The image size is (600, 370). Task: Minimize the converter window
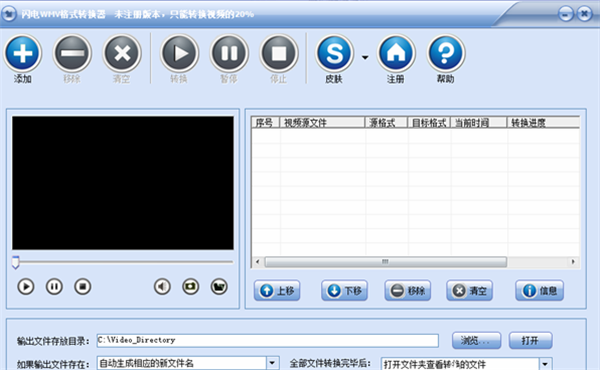click(566, 15)
